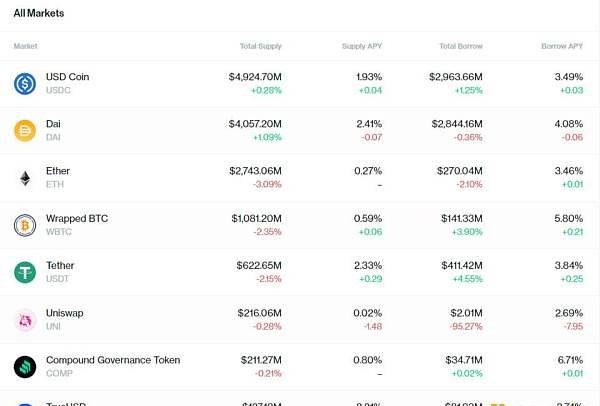The height and width of the screenshot is (406, 600).
Task: Select the $211.27M total supply value
Action: [261, 360]
